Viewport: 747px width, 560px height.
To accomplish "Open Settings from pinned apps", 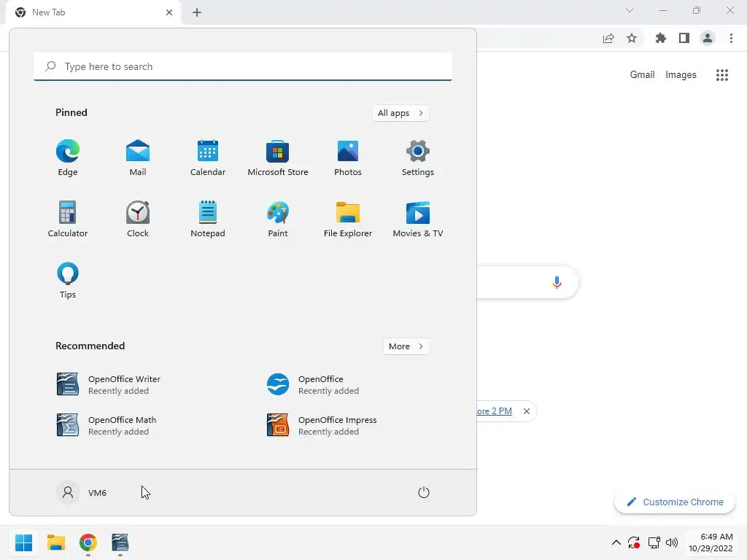I will coord(418,158).
